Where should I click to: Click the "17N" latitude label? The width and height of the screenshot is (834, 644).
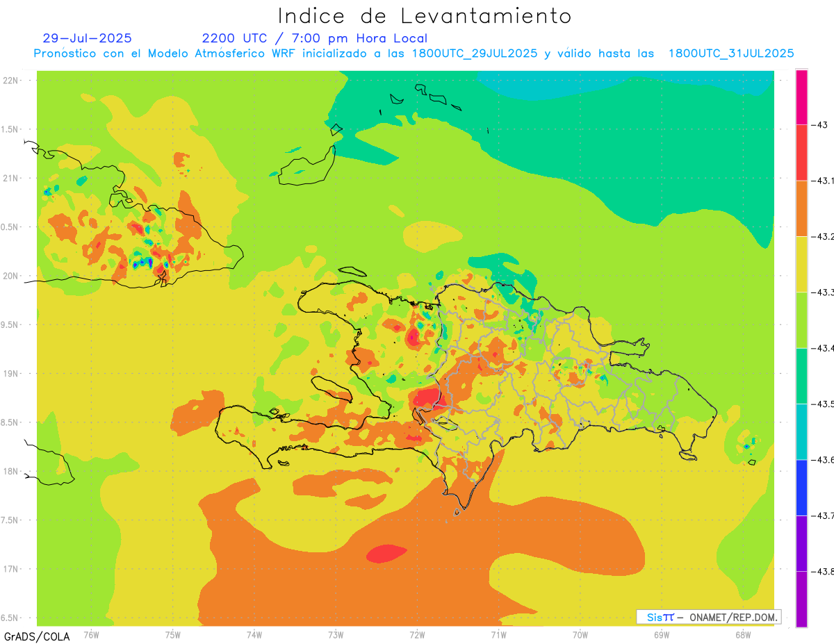10,569
